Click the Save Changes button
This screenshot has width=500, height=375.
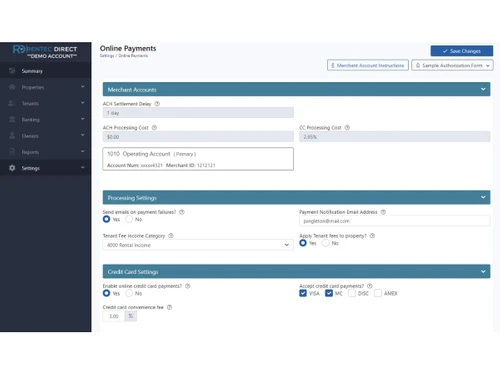pos(462,51)
